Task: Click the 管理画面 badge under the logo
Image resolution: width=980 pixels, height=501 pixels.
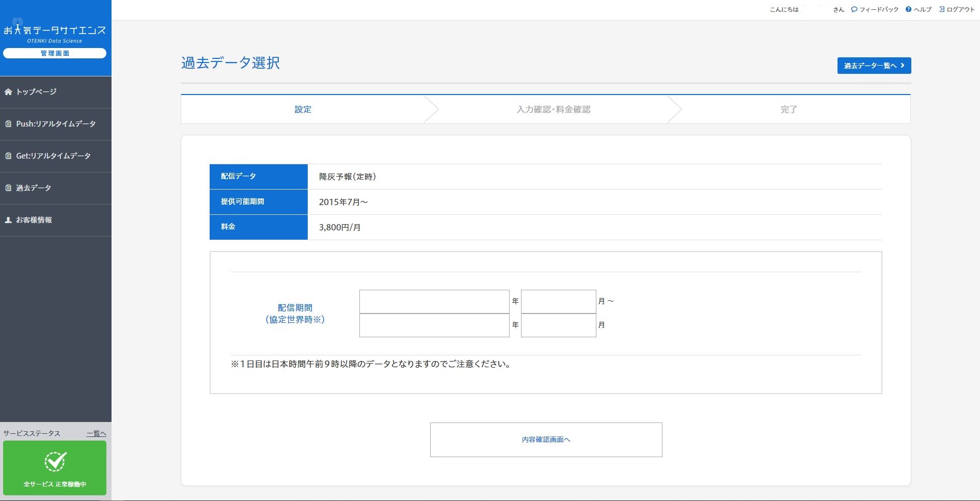Action: coord(54,53)
